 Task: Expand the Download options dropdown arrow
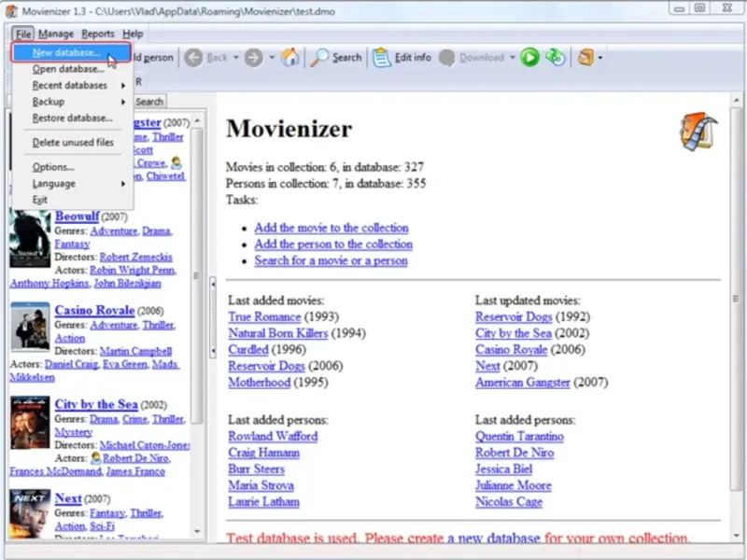513,58
